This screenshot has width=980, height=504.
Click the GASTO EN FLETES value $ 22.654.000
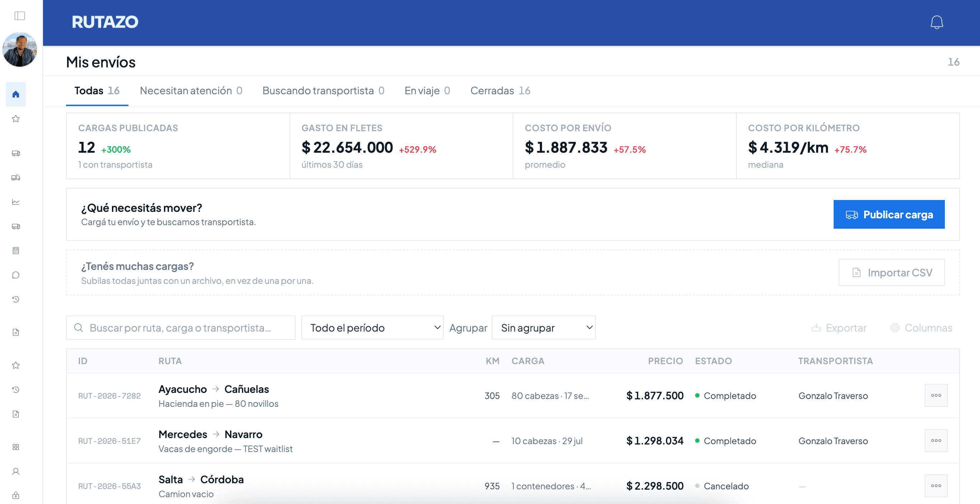tap(347, 147)
